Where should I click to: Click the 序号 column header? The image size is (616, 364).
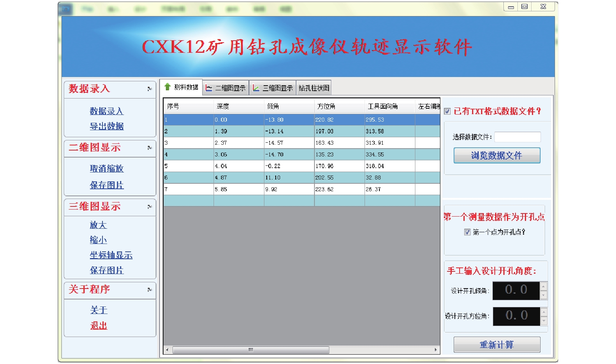189,106
